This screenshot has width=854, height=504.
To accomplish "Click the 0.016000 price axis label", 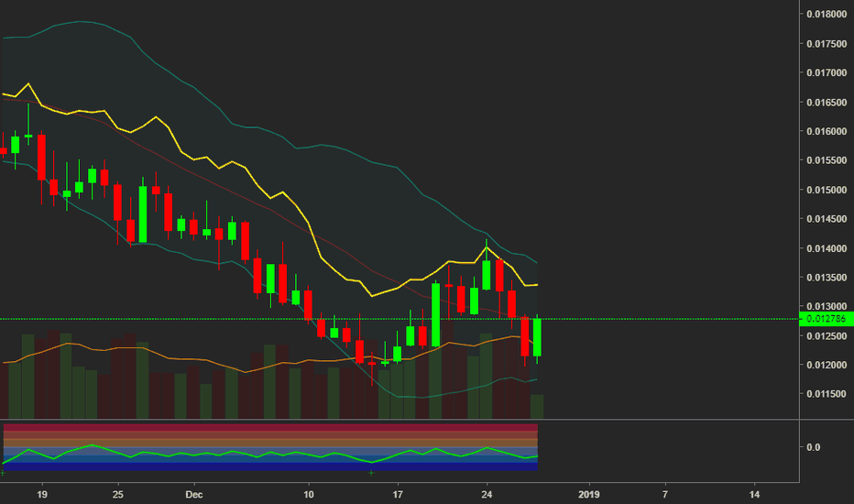I will (827, 131).
